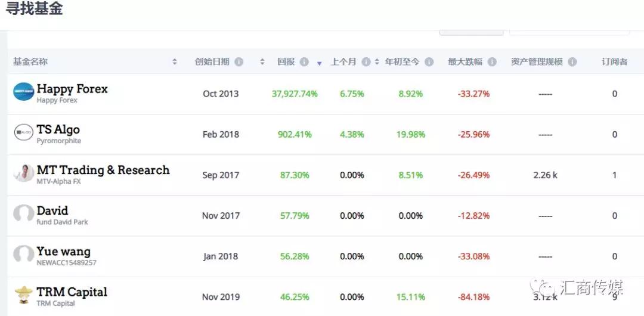Select year-to-date value 19.98%
The width and height of the screenshot is (644, 316).
coord(411,134)
